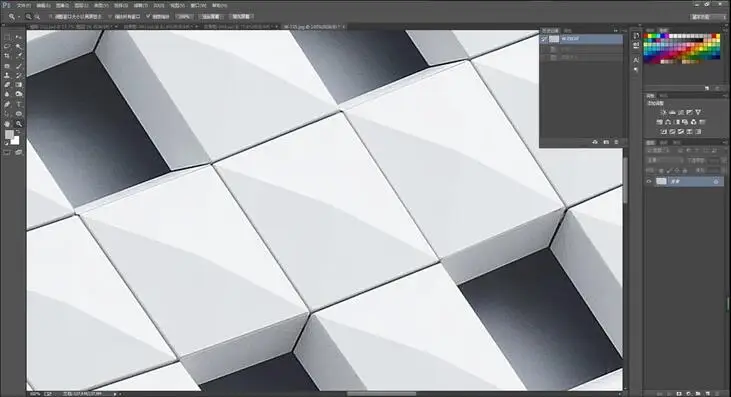731x397 pixels.
Task: Delete the current history state
Action: coord(616,142)
